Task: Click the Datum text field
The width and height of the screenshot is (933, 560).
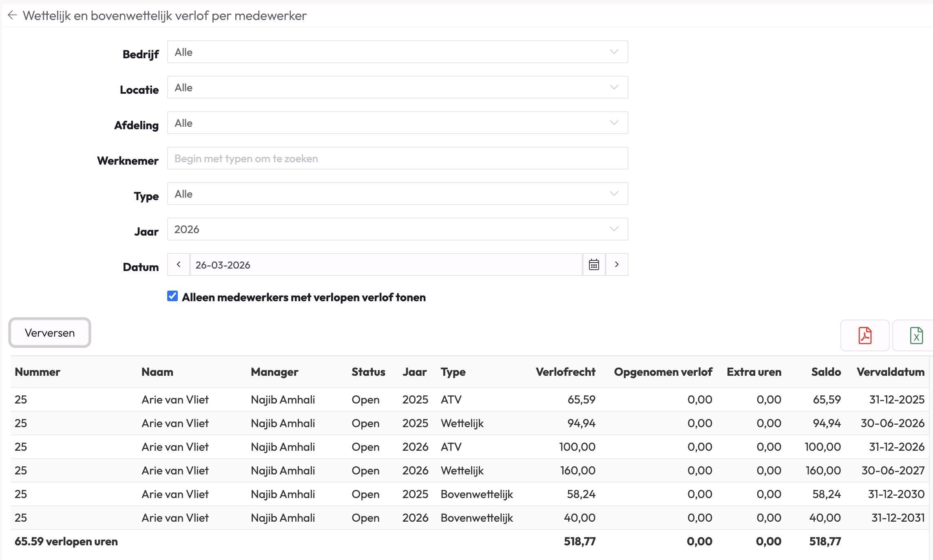Action: [x=385, y=265]
